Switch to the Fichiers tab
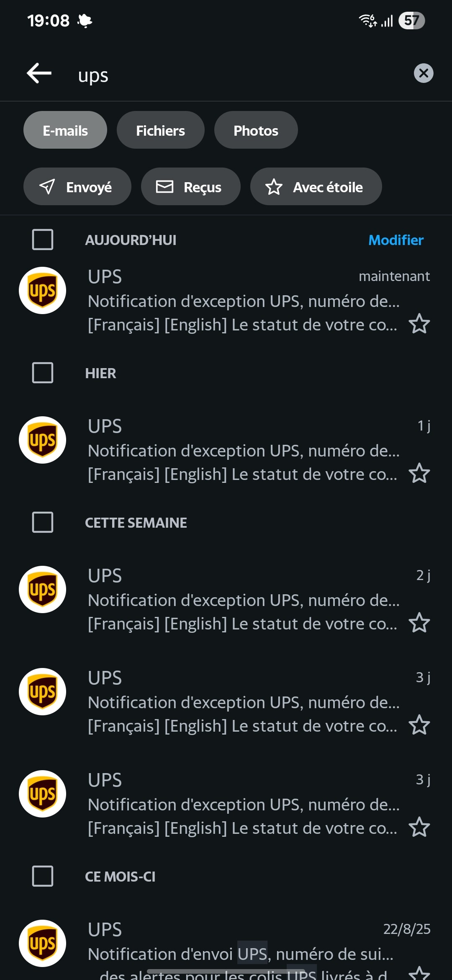Screen dimensions: 452x980 160,130
